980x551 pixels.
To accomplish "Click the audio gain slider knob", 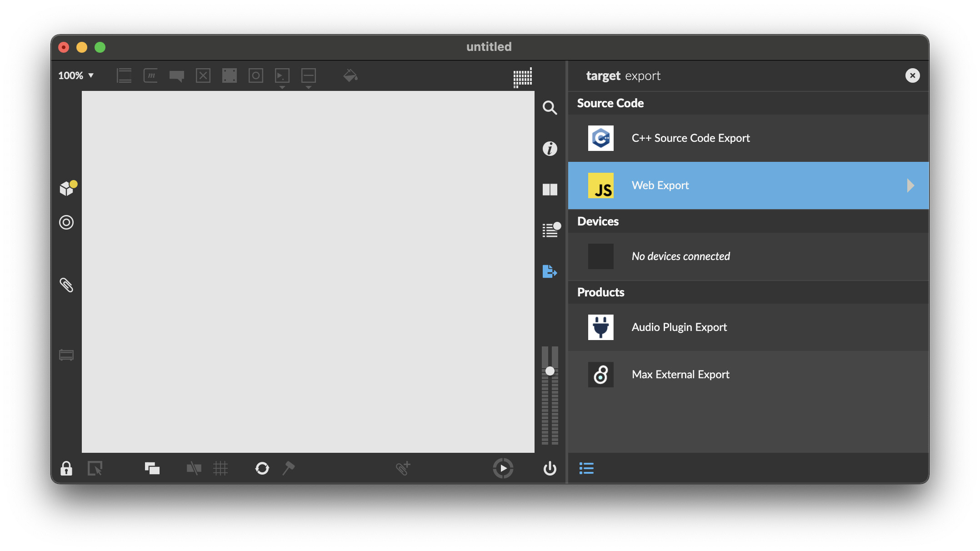I will click(x=550, y=371).
